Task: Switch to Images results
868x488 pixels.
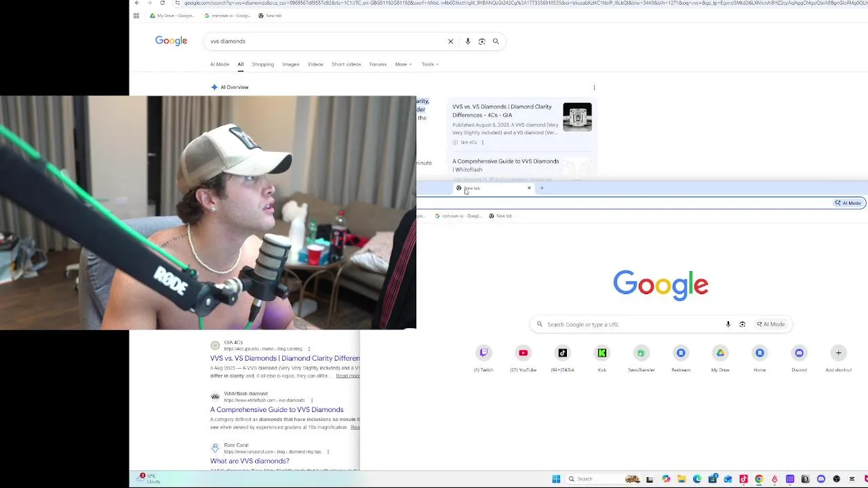Action: [x=291, y=64]
